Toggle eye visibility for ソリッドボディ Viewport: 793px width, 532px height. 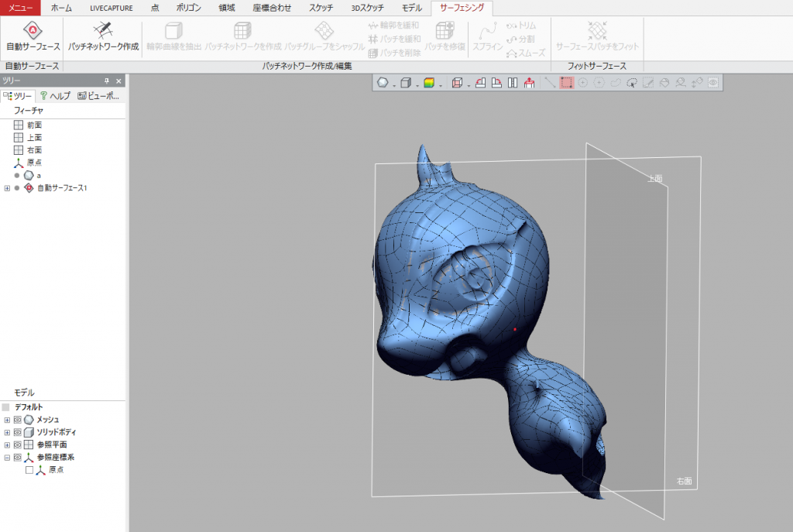click(x=18, y=432)
